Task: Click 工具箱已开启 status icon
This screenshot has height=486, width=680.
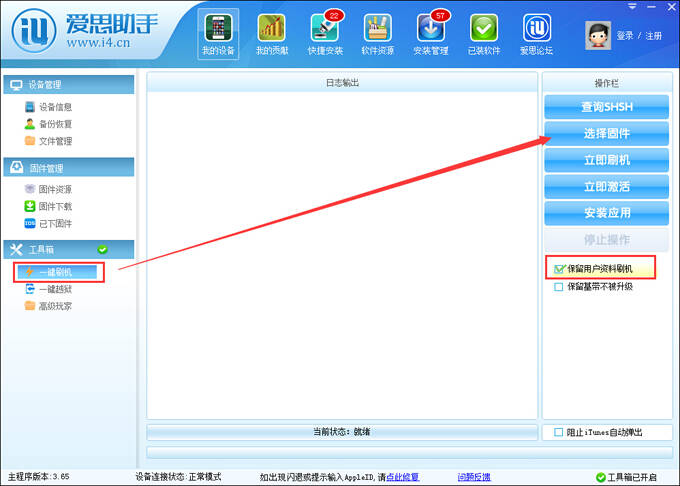Action: pyautogui.click(x=601, y=477)
